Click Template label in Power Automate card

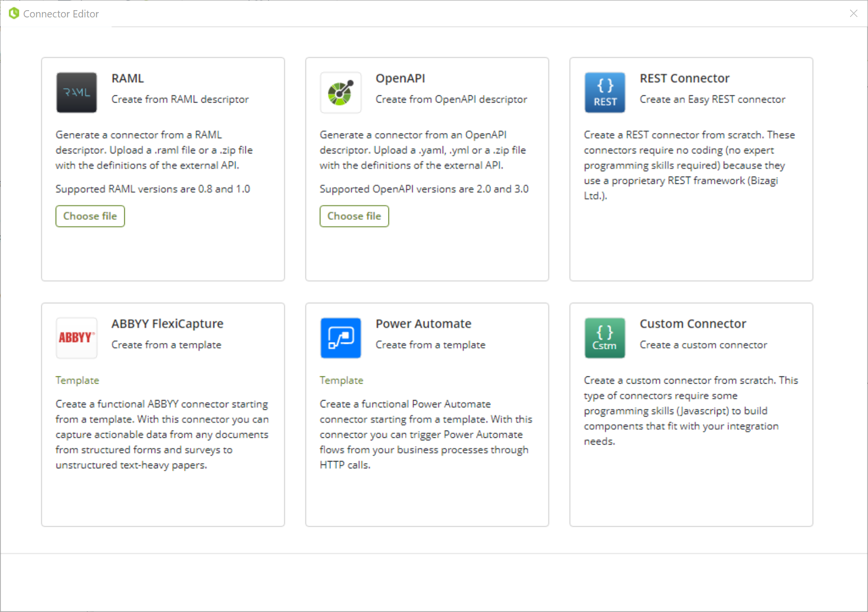click(x=342, y=380)
